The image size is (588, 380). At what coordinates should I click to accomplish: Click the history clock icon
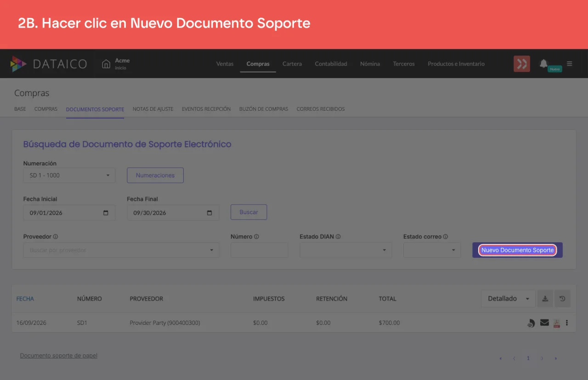(x=562, y=299)
